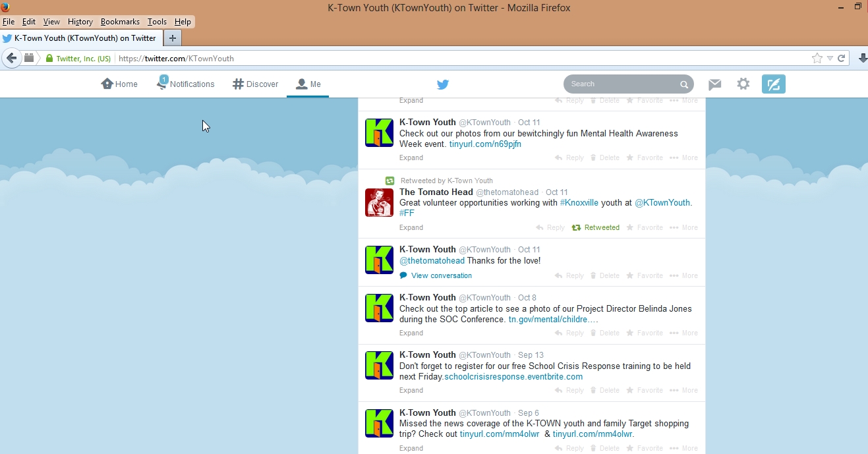This screenshot has width=868, height=454.
Task: Open direct messages envelope icon
Action: click(x=714, y=84)
